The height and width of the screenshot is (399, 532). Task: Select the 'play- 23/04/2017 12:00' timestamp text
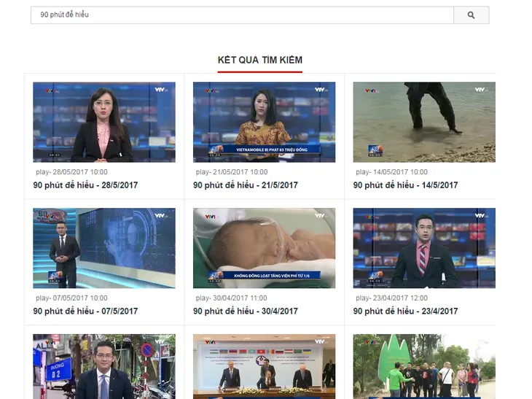click(391, 298)
